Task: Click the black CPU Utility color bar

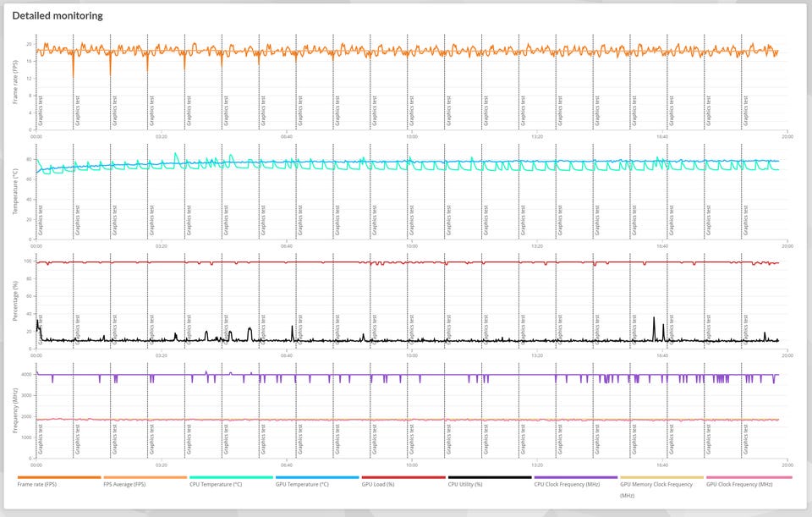Action: click(490, 477)
